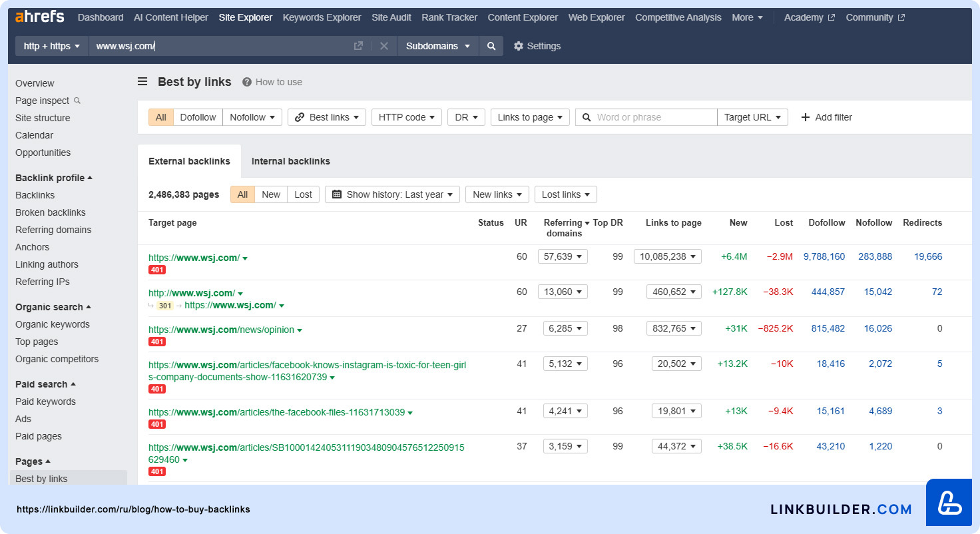This screenshot has height=534, width=980.
Task: Open the New links dropdown
Action: (497, 194)
